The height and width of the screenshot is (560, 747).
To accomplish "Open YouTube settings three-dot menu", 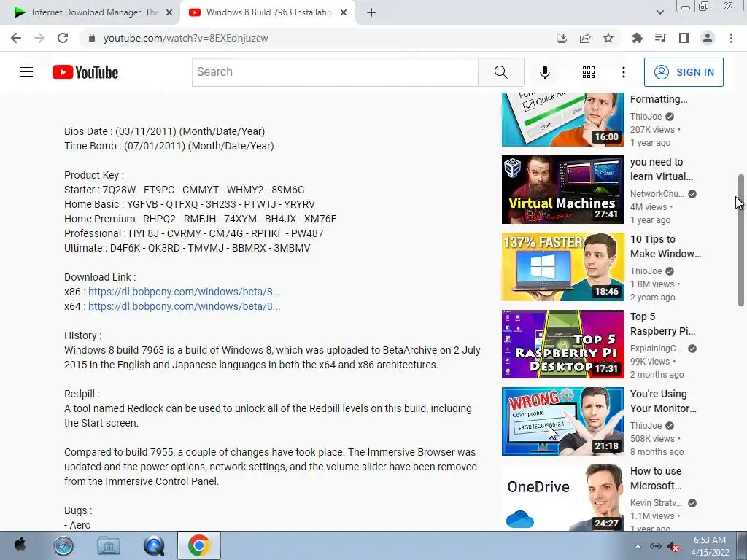I will click(x=623, y=72).
